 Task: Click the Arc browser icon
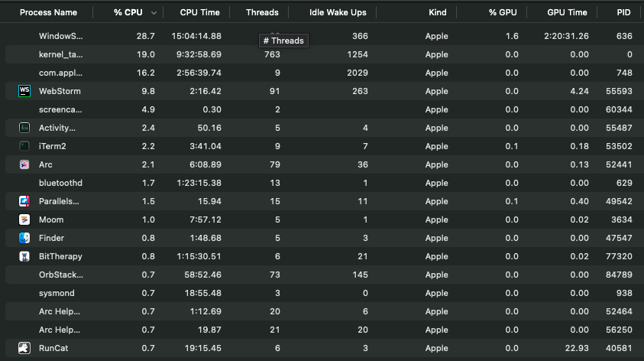pyautogui.click(x=24, y=164)
